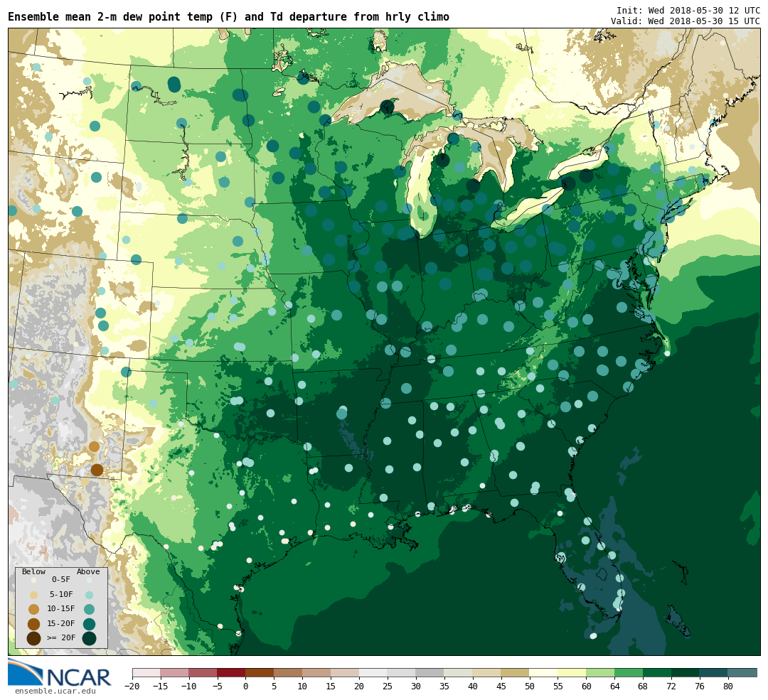Click the dark teal 15-20F Above legend circle

click(x=89, y=624)
